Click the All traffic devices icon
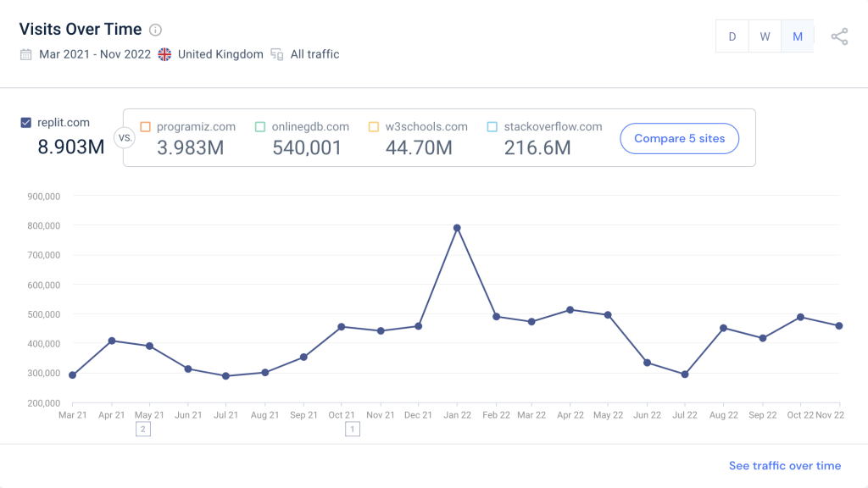Screen dimensions: 868x488 [277, 54]
